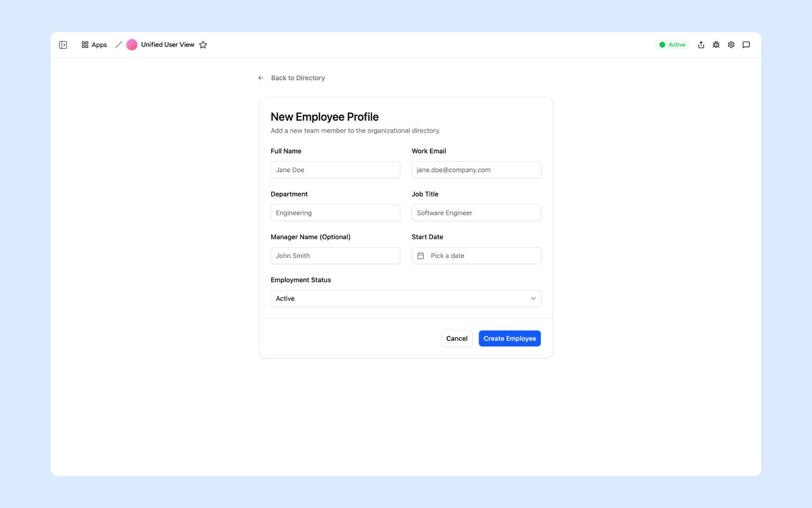This screenshot has height=508, width=812.
Task: Click the Create Employee button
Action: point(510,339)
